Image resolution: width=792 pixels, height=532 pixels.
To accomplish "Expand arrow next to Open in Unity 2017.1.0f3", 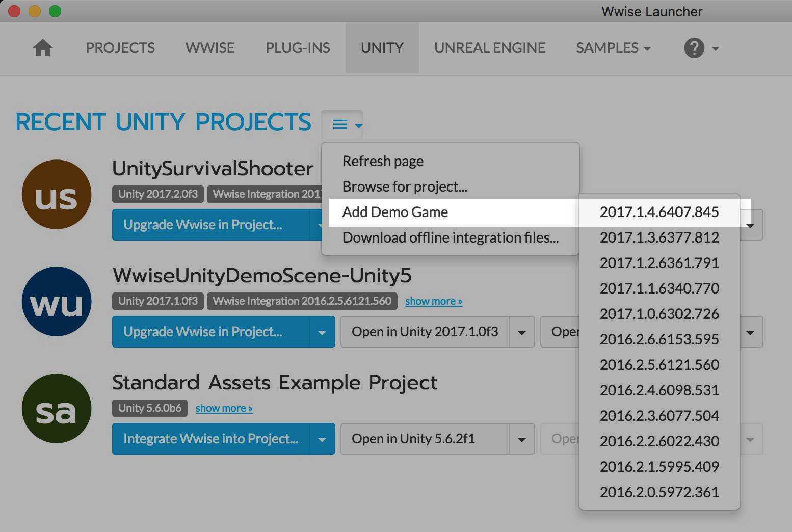I will click(522, 332).
